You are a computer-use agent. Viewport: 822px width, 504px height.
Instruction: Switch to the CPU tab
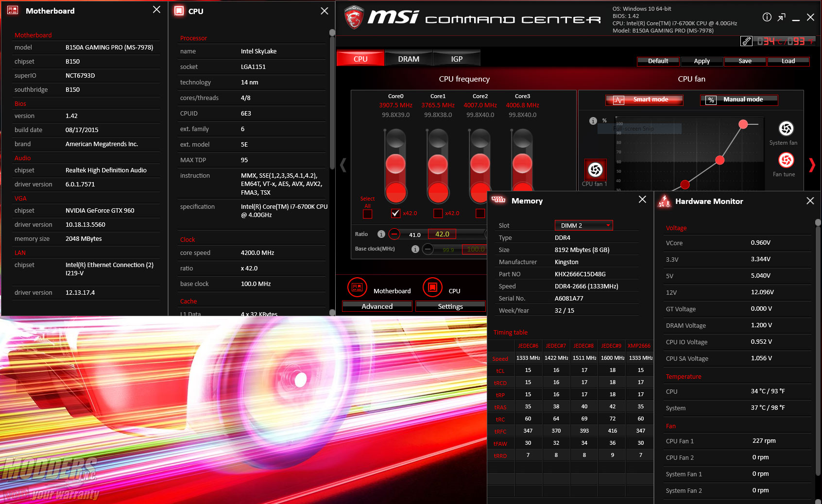click(360, 59)
